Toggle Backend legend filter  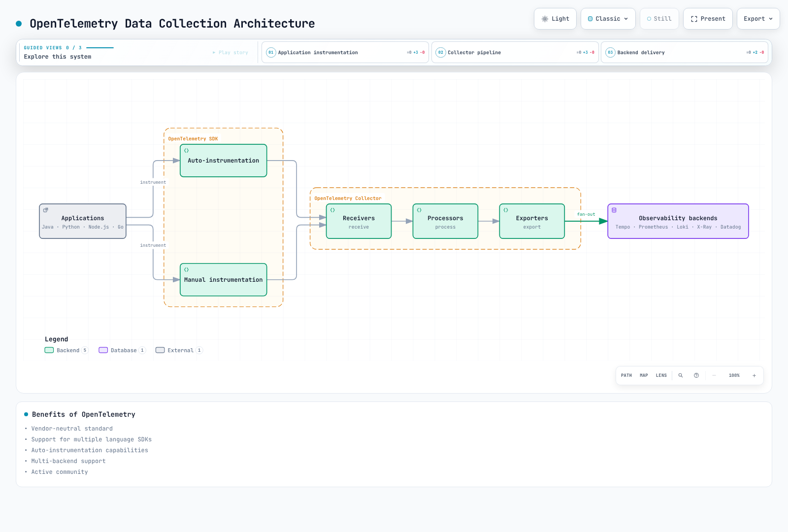click(x=66, y=350)
